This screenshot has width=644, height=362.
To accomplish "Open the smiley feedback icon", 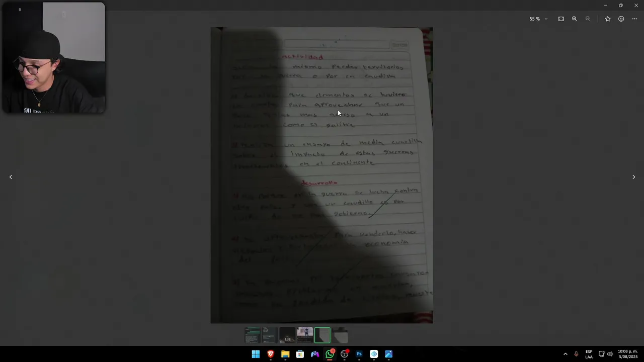I will pyautogui.click(x=621, y=19).
